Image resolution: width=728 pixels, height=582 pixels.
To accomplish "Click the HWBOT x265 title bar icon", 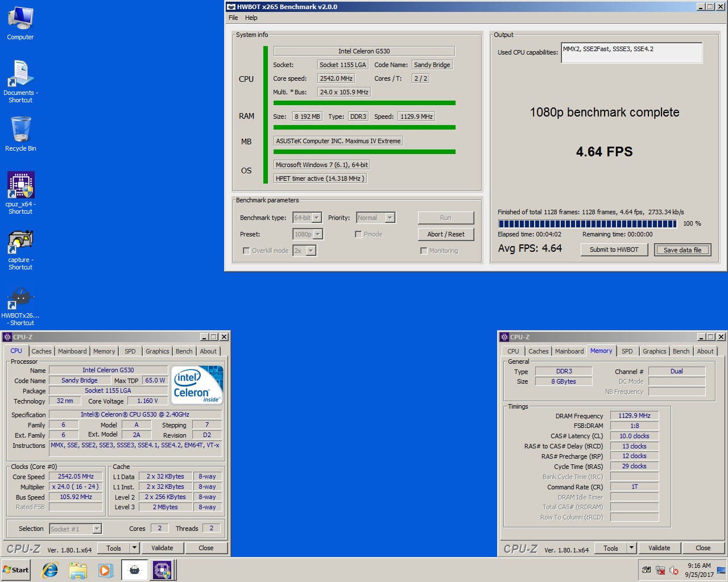I will tap(231, 7).
